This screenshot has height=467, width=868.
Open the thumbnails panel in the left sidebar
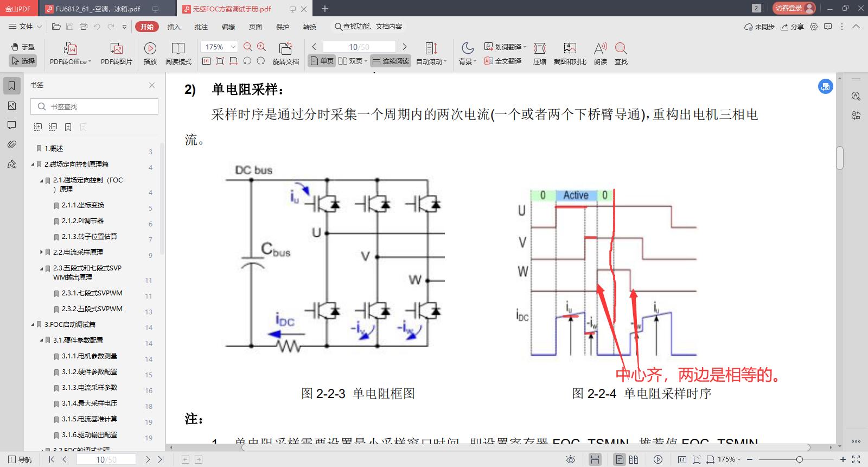point(11,106)
